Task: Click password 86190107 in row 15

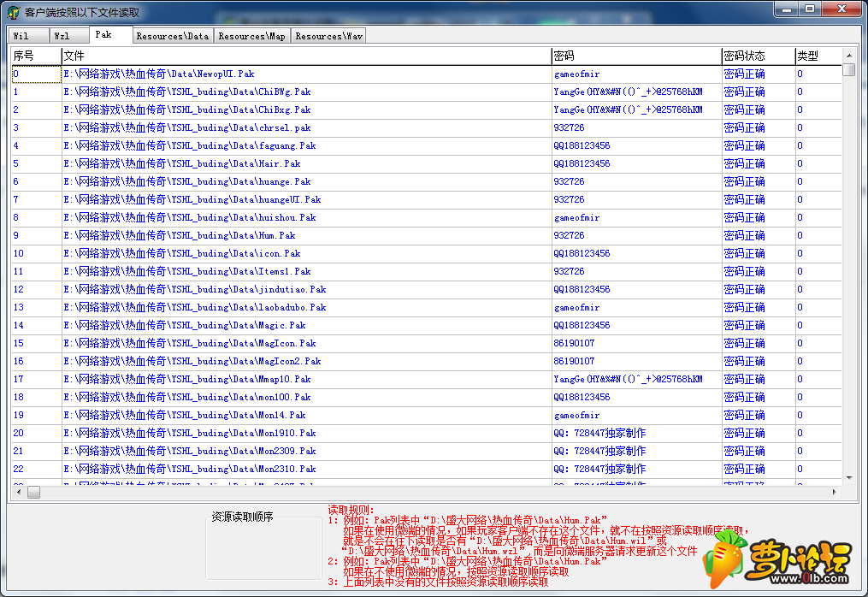Action: click(x=574, y=343)
